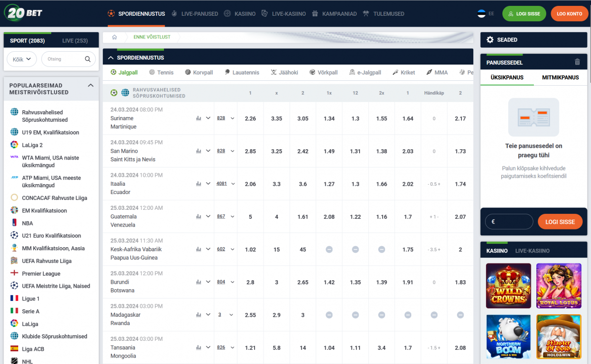Screen dimensions: 591x364
Task: Open the Kõik filter dropdown
Action: click(x=22, y=59)
